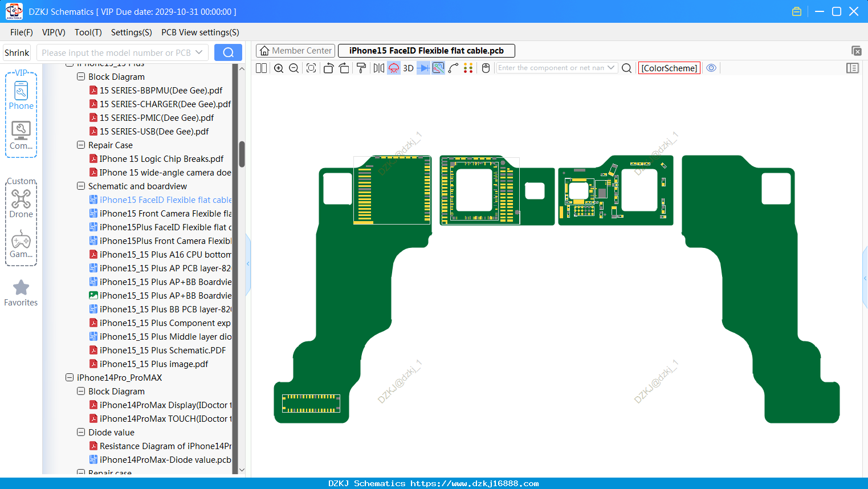Open the component or net name dropdown

click(611, 68)
